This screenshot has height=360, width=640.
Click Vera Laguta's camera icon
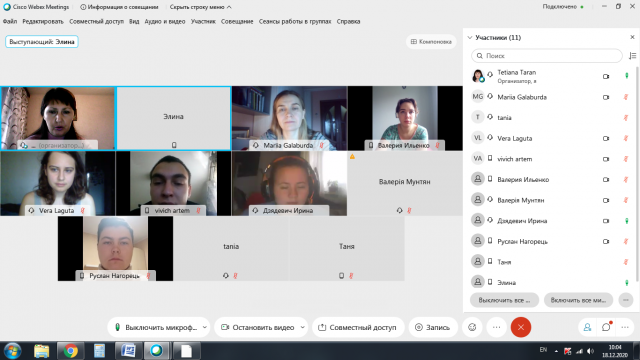pyautogui.click(x=606, y=138)
